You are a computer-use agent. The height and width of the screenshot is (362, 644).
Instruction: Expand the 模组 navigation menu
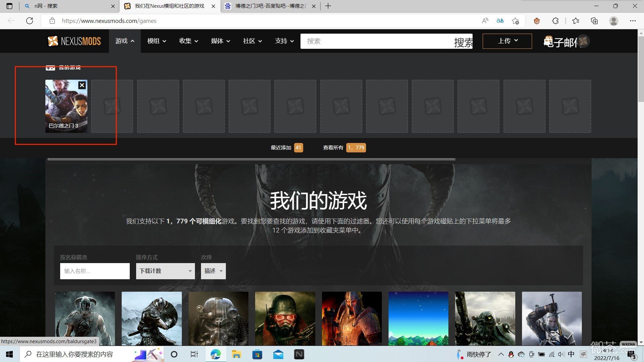coord(157,41)
